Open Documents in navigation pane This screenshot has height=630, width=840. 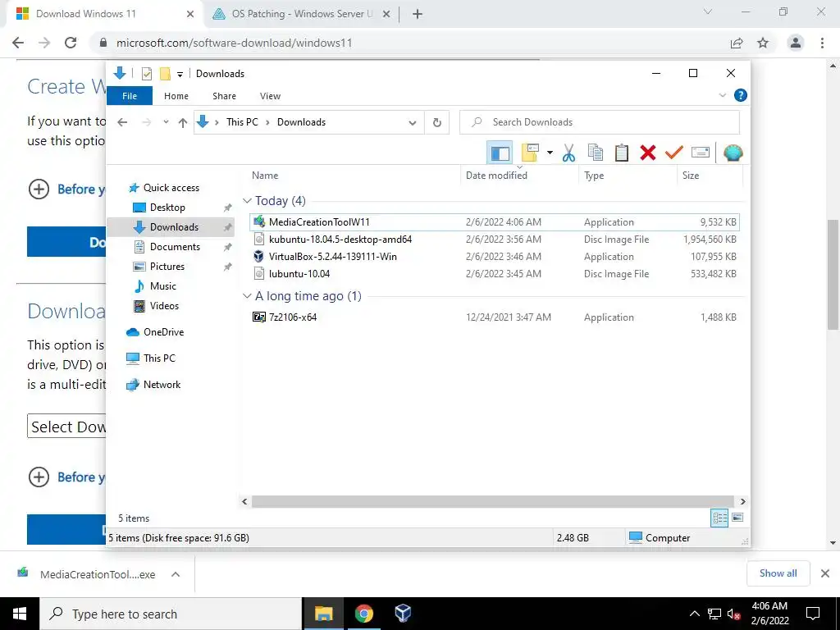(175, 247)
